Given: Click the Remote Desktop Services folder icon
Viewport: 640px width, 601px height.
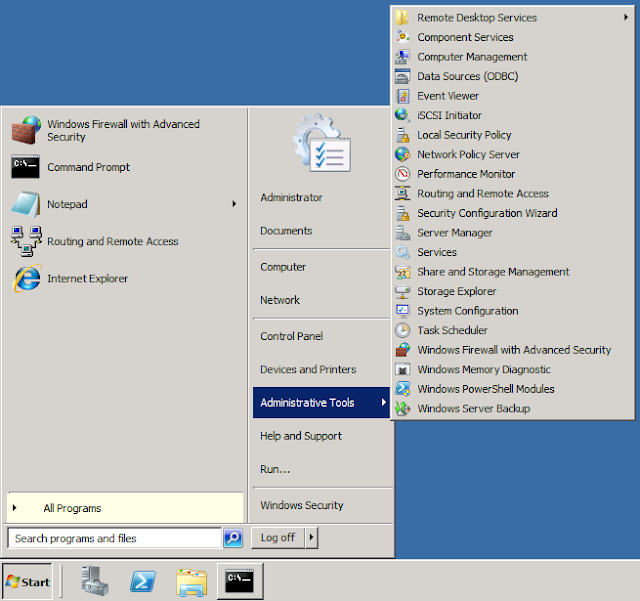Looking at the screenshot, I should (x=402, y=18).
